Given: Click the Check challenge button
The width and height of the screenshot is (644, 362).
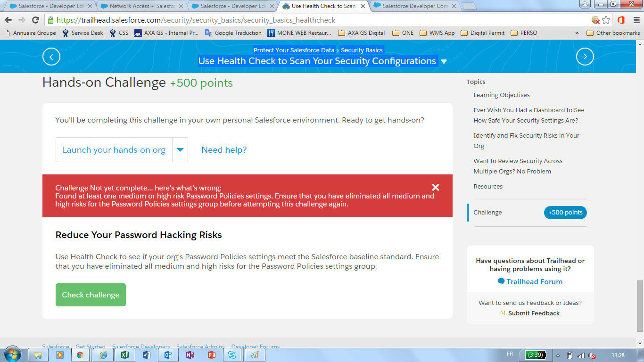Looking at the screenshot, I should point(91,295).
